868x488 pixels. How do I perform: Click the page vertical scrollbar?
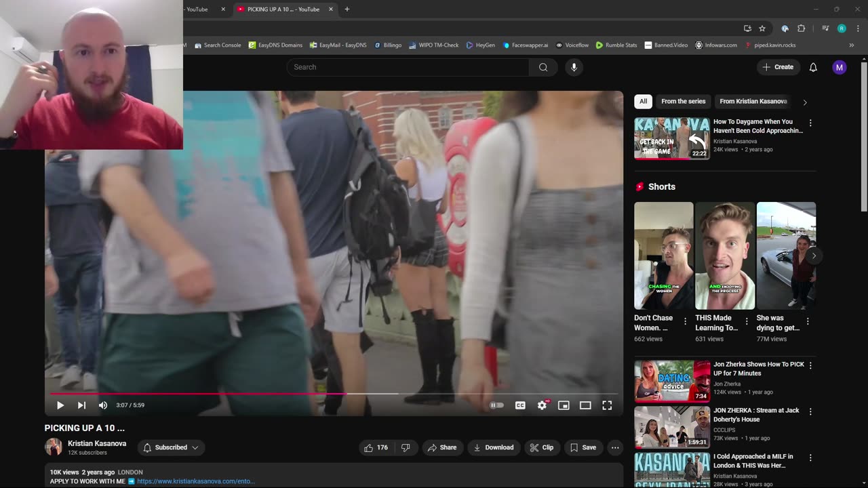pos(864,136)
